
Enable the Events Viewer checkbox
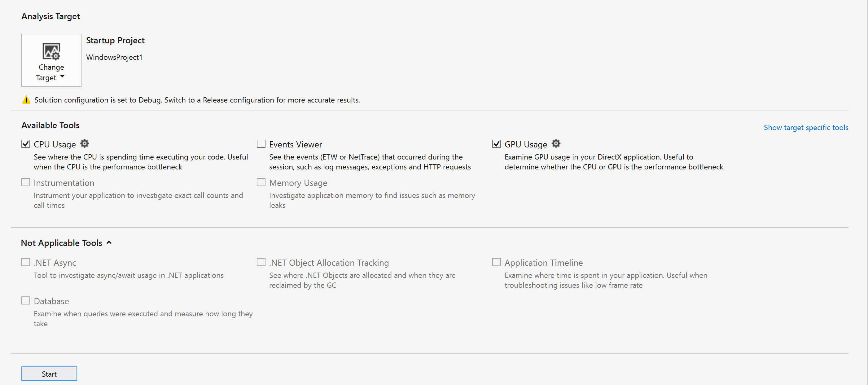pos(261,144)
